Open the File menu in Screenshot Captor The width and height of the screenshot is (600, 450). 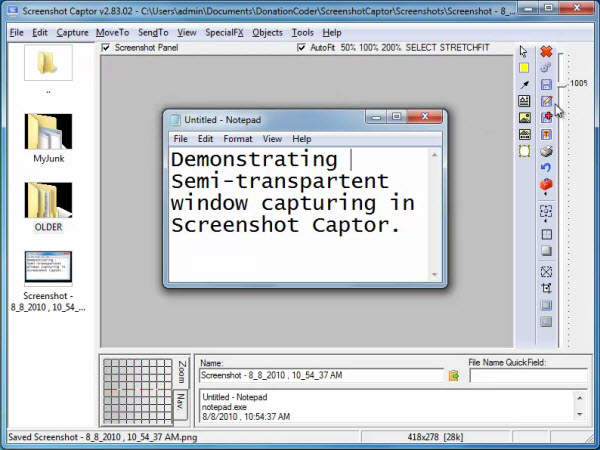click(x=16, y=33)
